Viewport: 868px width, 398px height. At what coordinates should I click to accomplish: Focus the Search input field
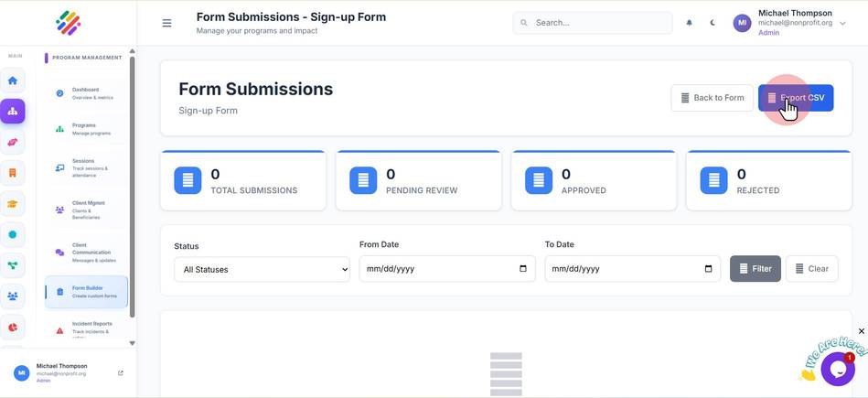[593, 23]
